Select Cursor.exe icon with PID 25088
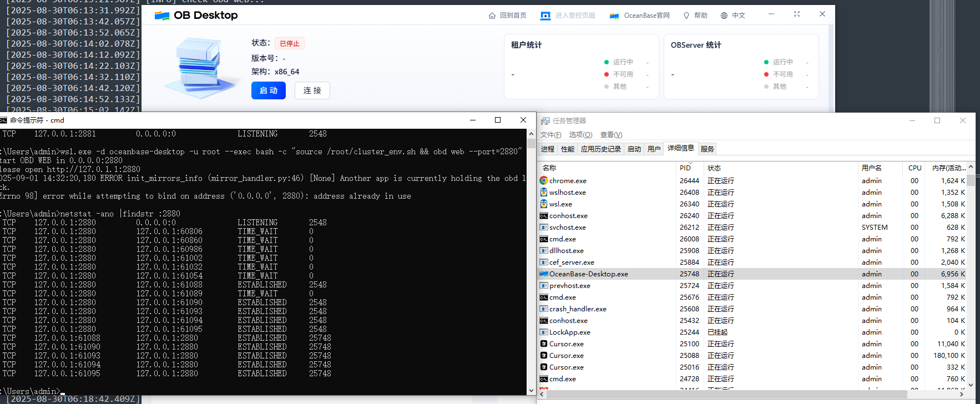The width and height of the screenshot is (980, 404). pos(544,355)
